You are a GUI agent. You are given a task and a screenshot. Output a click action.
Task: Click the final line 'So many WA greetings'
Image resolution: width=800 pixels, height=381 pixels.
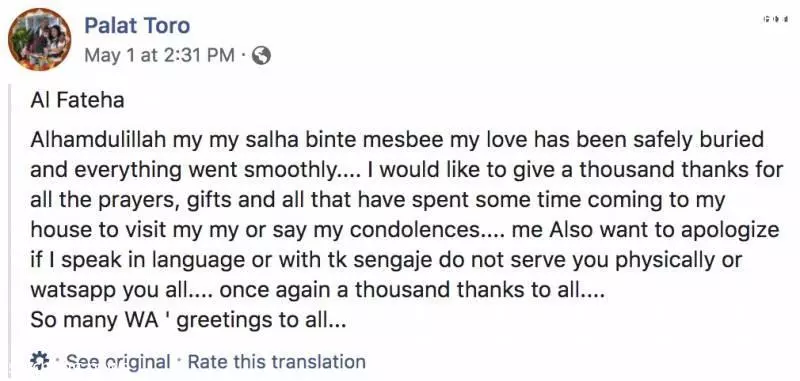[x=188, y=320]
